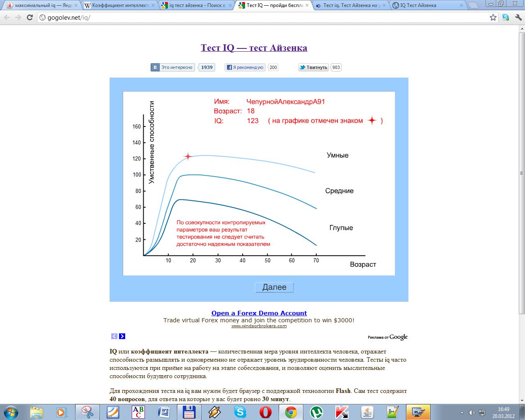Click the Глупые curve label
The width and height of the screenshot is (525, 420).
[341, 228]
